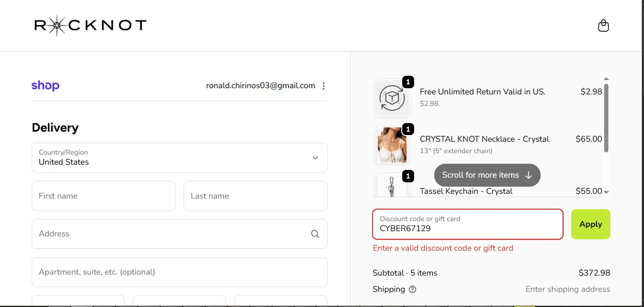Click the order list scroll-up arrow
Viewport: 644px width, 307px height.
coord(606,79)
